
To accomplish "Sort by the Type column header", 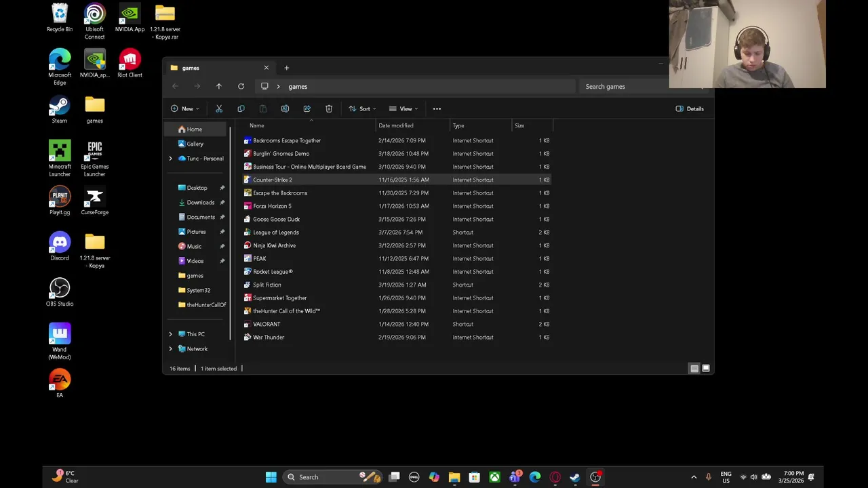I will 481,125.
